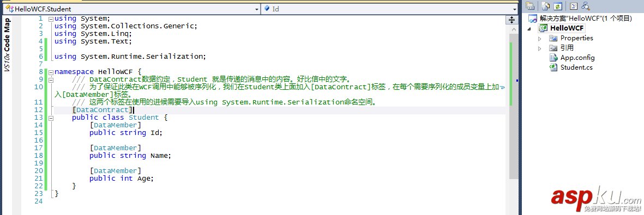Click the comment starting '这两个标签在使用'
Viewport: 644px width, 215px height.
tap(224, 102)
